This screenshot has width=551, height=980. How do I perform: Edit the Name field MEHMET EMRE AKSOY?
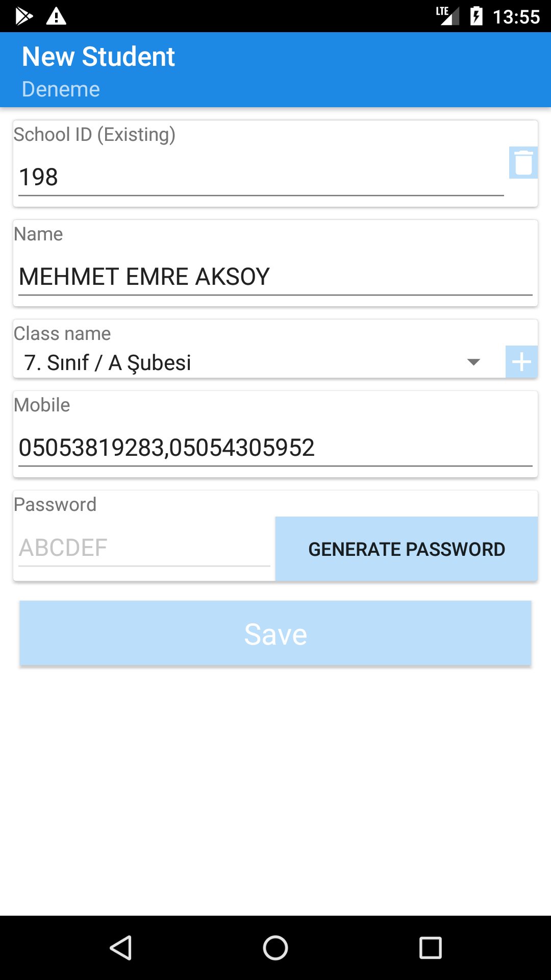[274, 277]
